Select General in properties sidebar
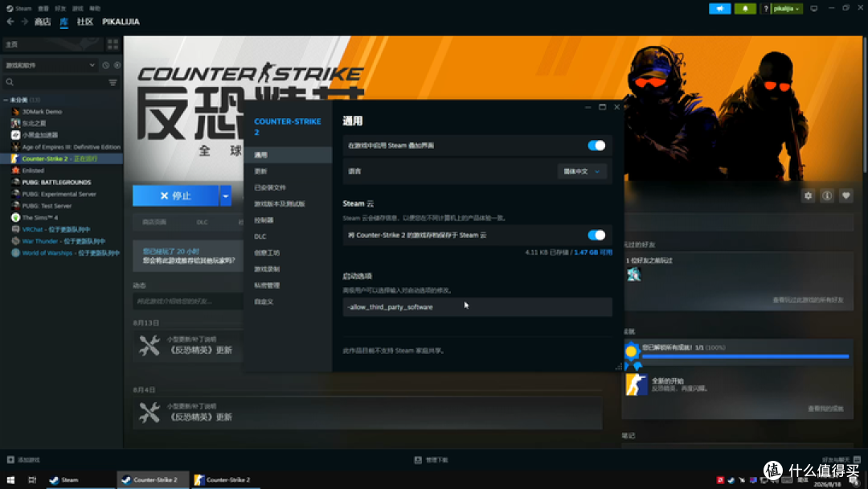Screen dimensions: 868x489 pyautogui.click(x=288, y=155)
